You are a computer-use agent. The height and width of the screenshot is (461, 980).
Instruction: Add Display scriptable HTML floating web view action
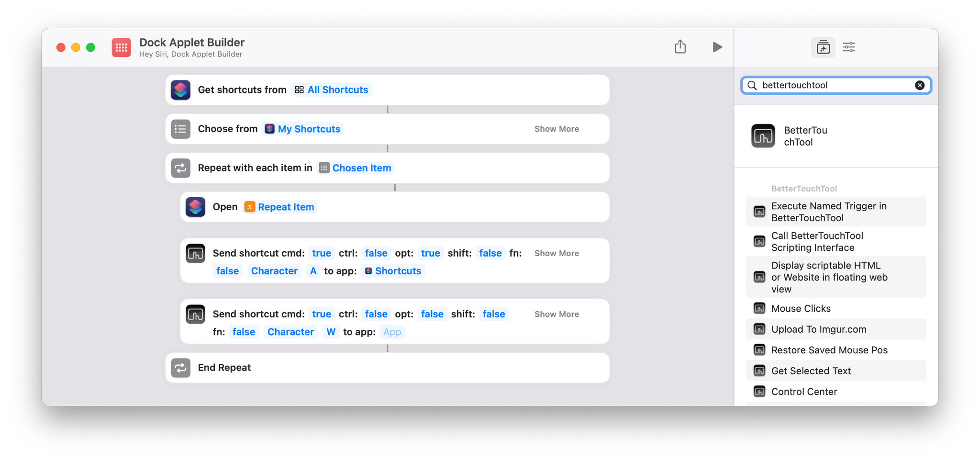pos(836,277)
